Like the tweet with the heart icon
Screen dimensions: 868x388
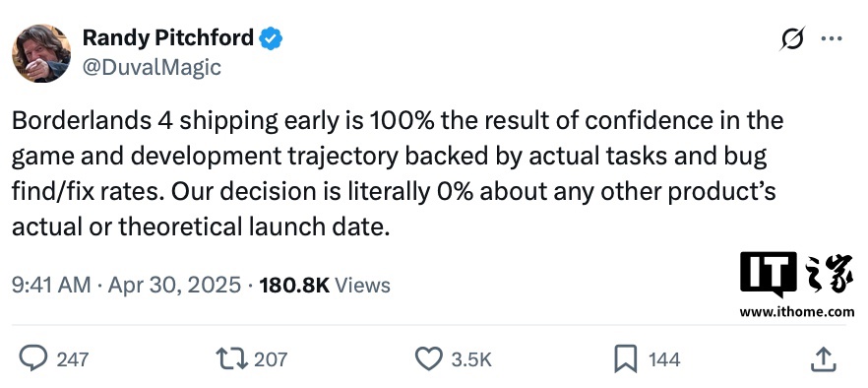pyautogui.click(x=428, y=358)
